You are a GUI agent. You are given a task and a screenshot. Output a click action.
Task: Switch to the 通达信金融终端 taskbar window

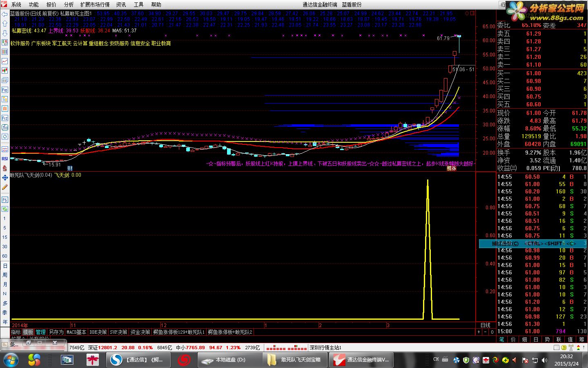[361, 360]
